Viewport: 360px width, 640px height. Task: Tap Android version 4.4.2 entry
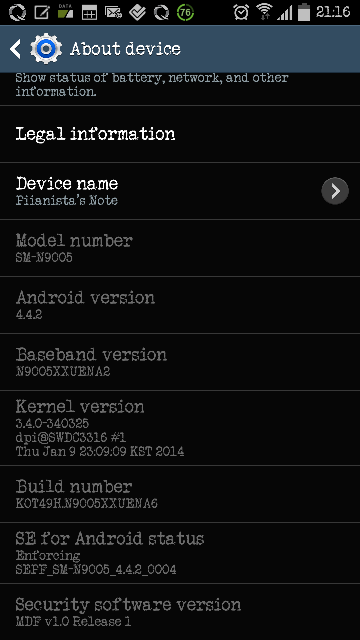point(180,305)
